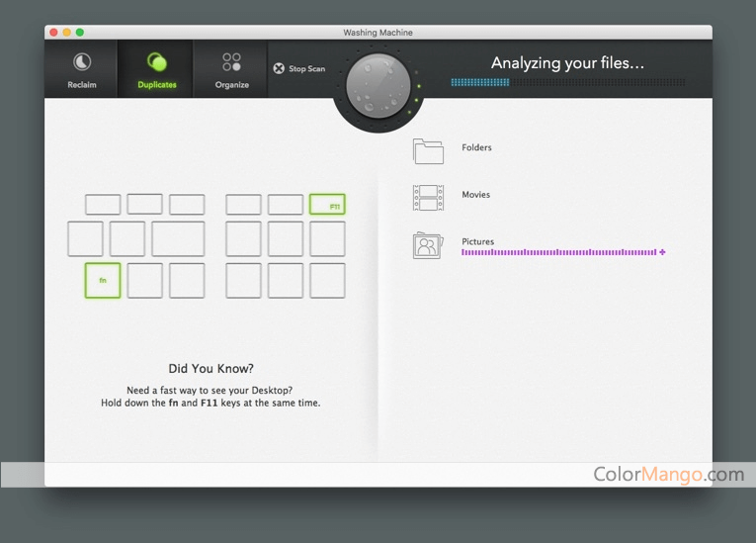Screen dimensions: 756x543
Task: Click the blue analyzing progress bar
Action: [568, 82]
